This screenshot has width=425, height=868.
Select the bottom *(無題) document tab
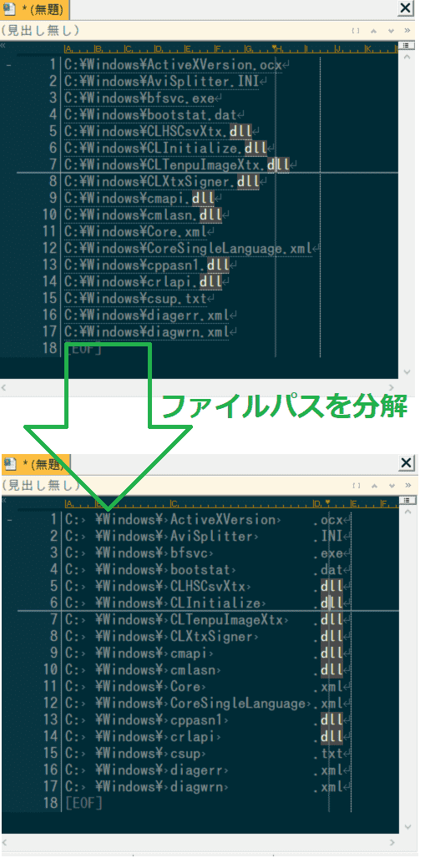(35, 463)
